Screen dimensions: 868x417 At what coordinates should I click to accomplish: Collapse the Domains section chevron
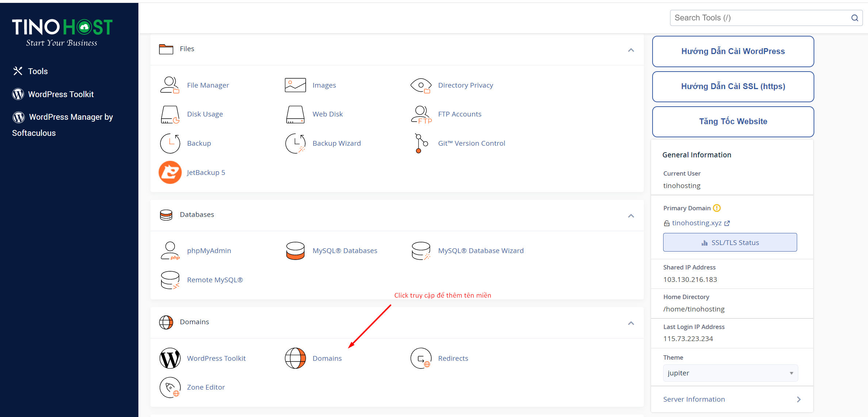pyautogui.click(x=631, y=323)
